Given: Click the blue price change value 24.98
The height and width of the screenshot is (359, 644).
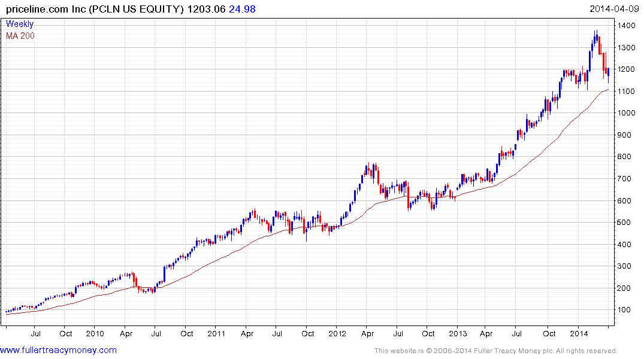Looking at the screenshot, I should click(242, 9).
